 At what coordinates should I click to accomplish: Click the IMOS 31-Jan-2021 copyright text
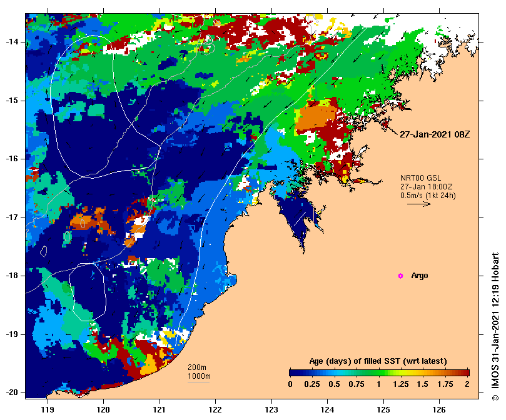495,326
